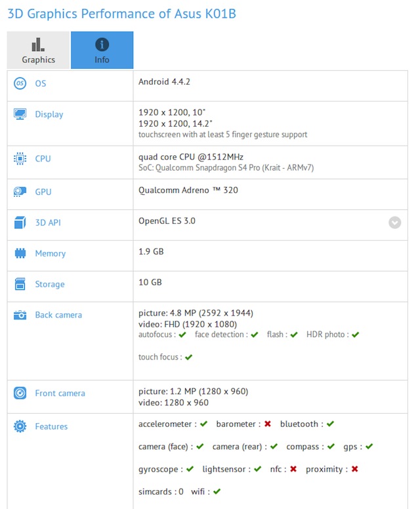This screenshot has width=420, height=509.
Task: Click the picture: 1.2 MP (1280 x 960) text
Action: [x=194, y=392]
